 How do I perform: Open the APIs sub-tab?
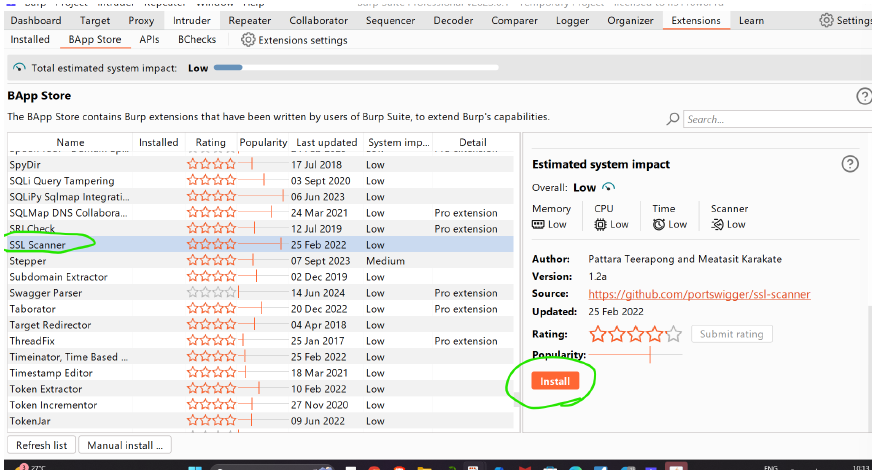tap(149, 40)
